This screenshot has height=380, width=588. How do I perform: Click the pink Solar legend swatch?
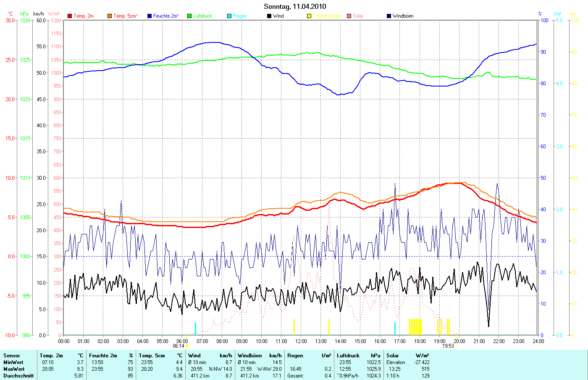[349, 16]
